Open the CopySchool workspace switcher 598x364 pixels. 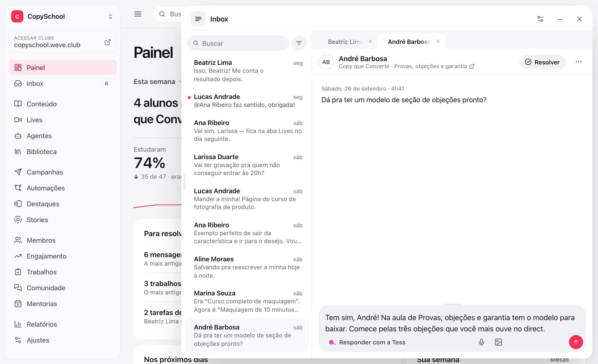(x=62, y=17)
